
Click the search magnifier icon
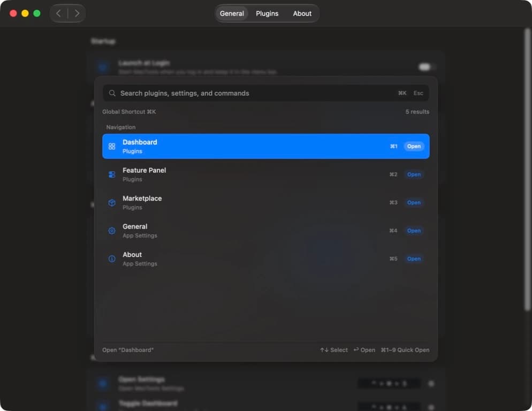click(112, 93)
